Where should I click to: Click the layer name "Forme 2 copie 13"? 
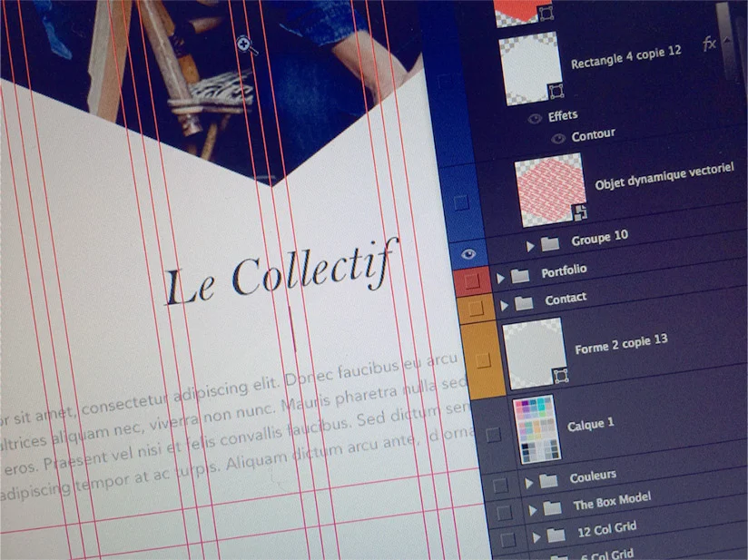pyautogui.click(x=621, y=344)
